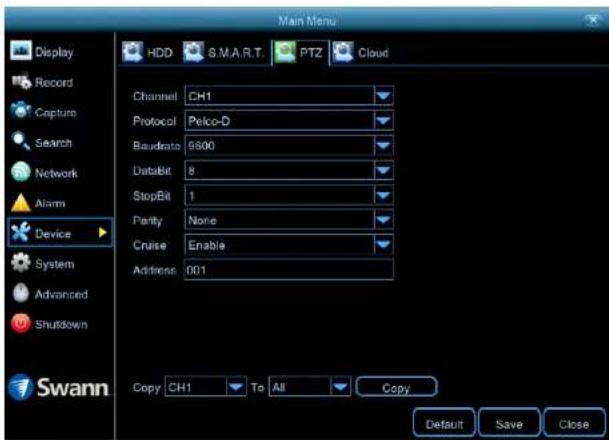Switch to the HDD tab
Viewport: 609px width, 440px height.
[148, 52]
